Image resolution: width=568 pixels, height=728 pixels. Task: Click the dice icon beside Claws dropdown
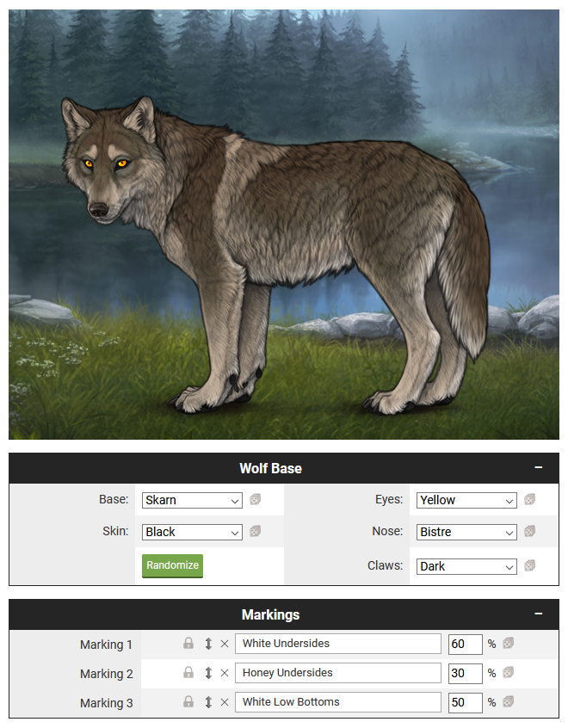coord(530,566)
